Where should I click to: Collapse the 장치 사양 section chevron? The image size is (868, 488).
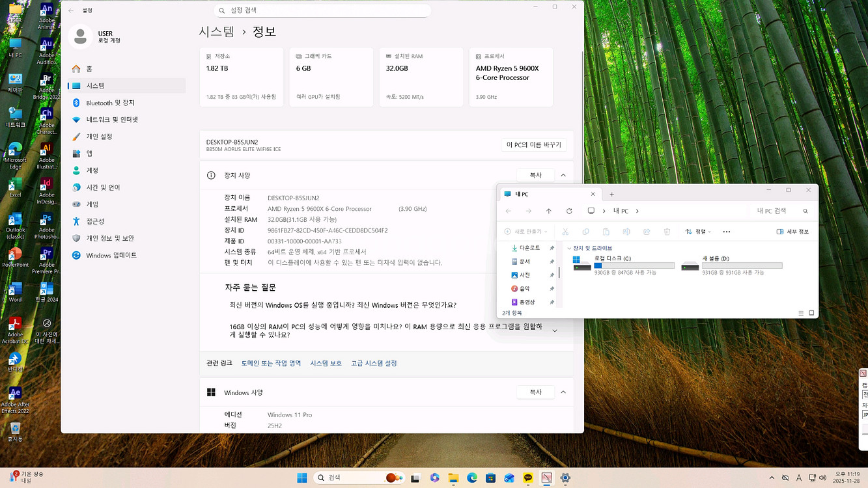[x=563, y=174]
